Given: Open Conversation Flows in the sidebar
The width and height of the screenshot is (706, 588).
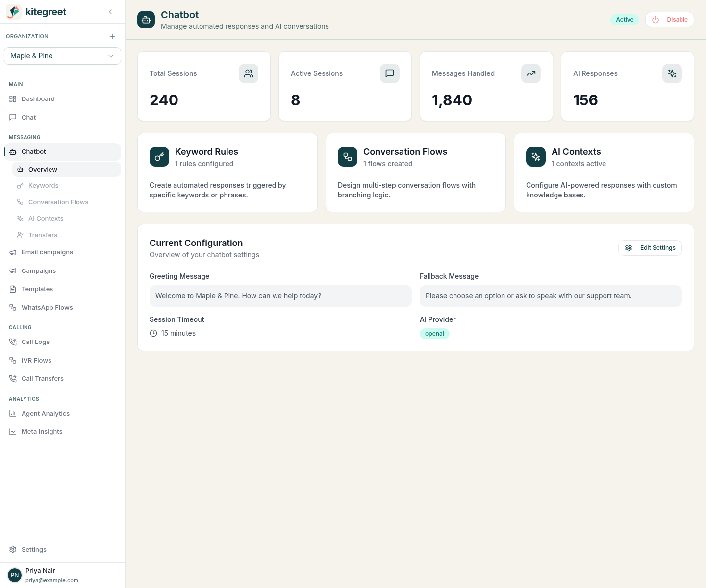Looking at the screenshot, I should pos(66,202).
